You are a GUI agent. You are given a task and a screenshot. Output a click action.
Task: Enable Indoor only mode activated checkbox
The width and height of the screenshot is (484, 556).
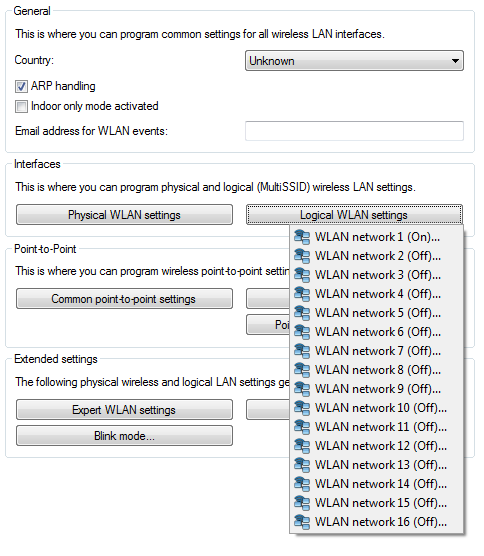pyautogui.click(x=21, y=106)
